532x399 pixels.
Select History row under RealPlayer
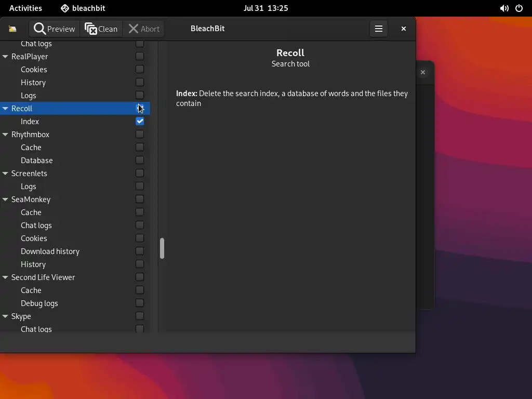(33, 83)
